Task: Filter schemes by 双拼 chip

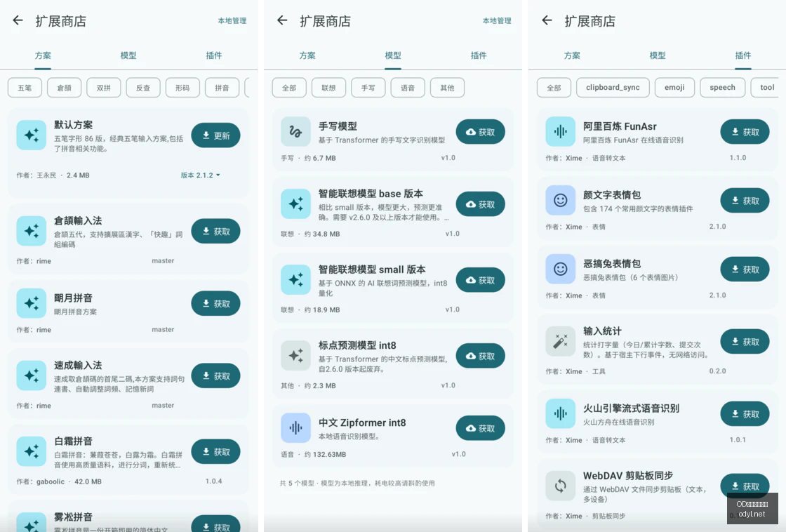Action: [x=104, y=88]
